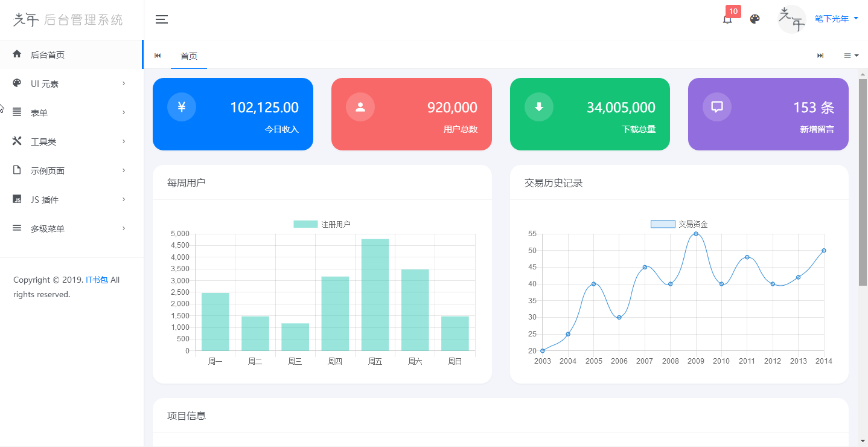
Task: Open the 笔下光年 user dropdown
Action: pyautogui.click(x=836, y=19)
